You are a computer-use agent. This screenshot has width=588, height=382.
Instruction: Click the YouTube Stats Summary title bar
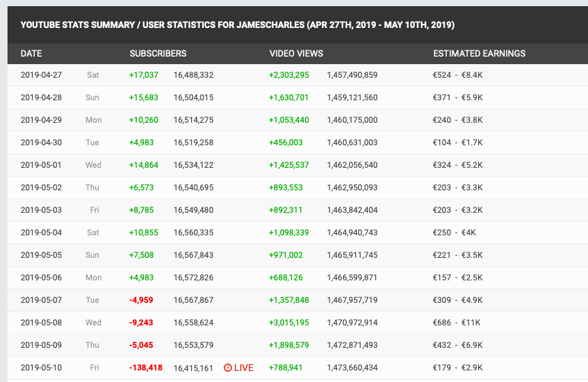click(x=237, y=25)
